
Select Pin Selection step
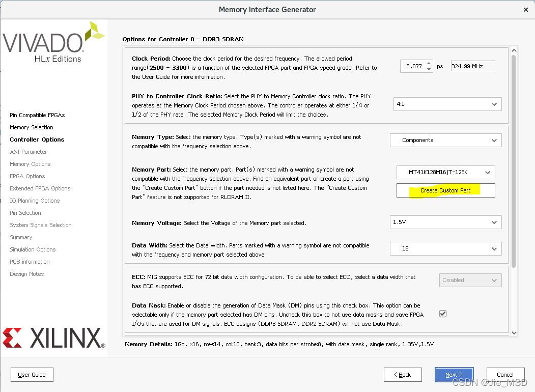25,213
